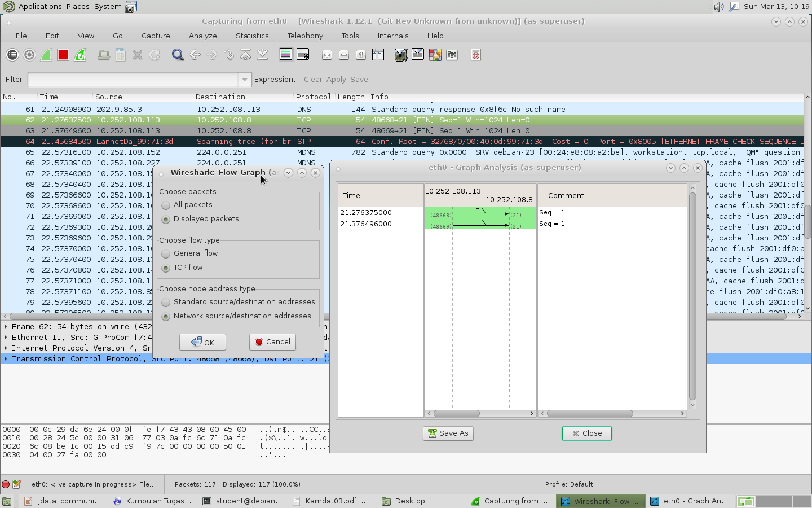Open a capture file icon in toolbar
The image size is (812, 508).
(104, 55)
